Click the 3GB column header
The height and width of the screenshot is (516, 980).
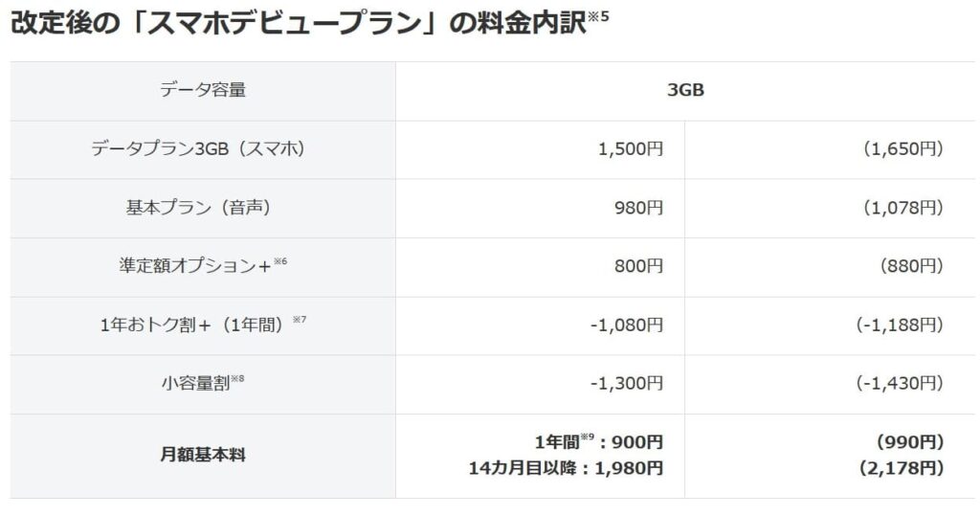(685, 91)
